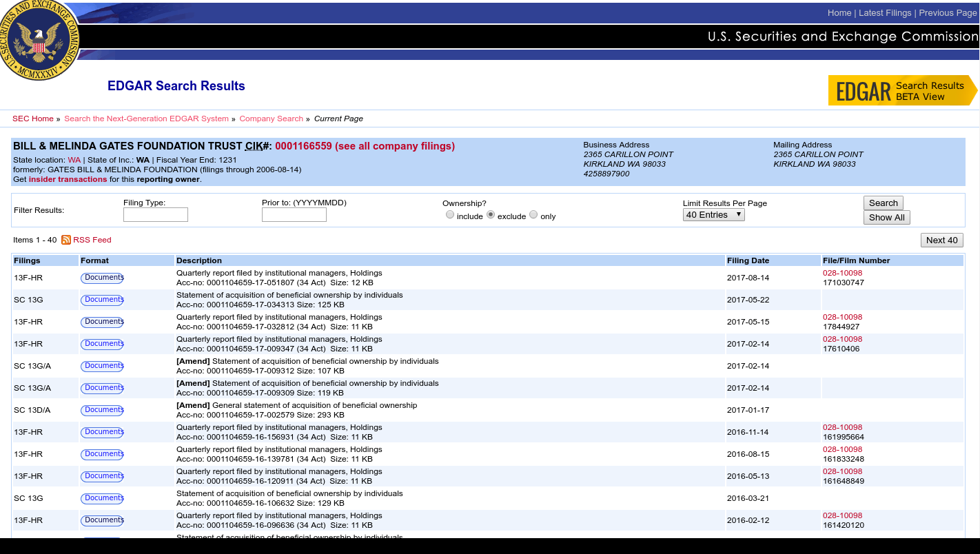Click the Search button
The height and width of the screenshot is (554, 980).
click(884, 203)
